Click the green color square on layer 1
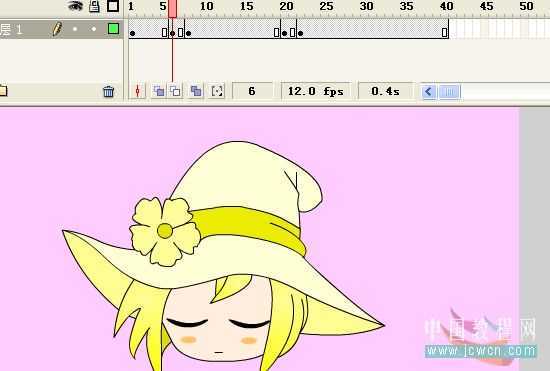Screen dimensions: 550x371 [113, 29]
